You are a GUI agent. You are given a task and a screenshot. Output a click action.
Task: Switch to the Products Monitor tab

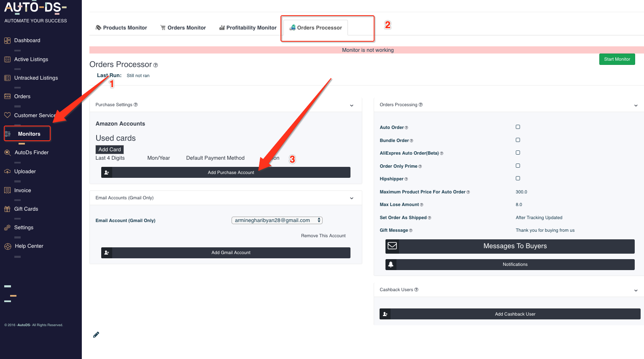121,28
